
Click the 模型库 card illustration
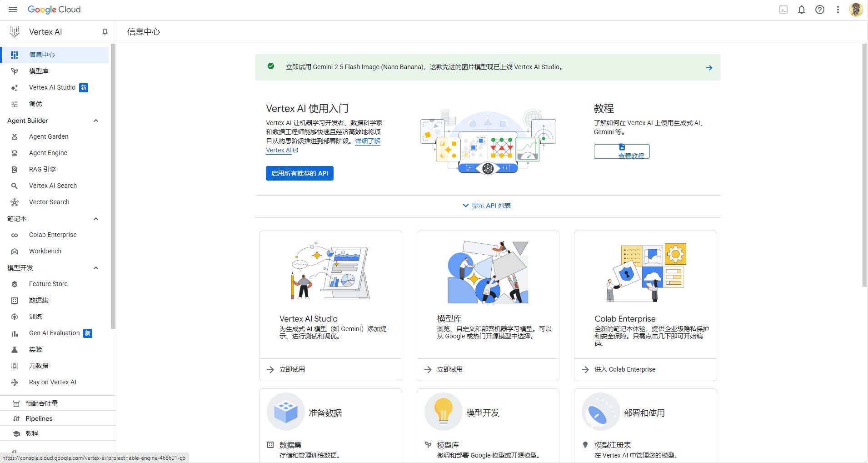(488, 272)
